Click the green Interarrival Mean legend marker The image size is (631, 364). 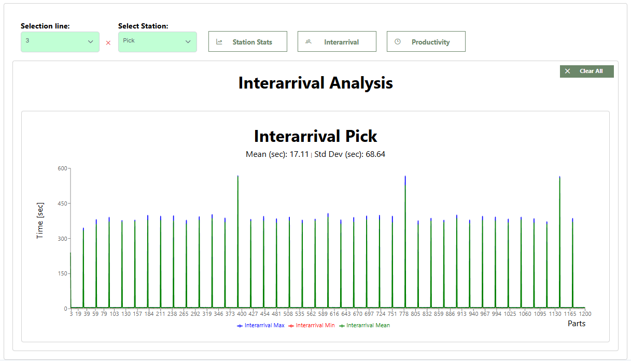click(x=342, y=326)
